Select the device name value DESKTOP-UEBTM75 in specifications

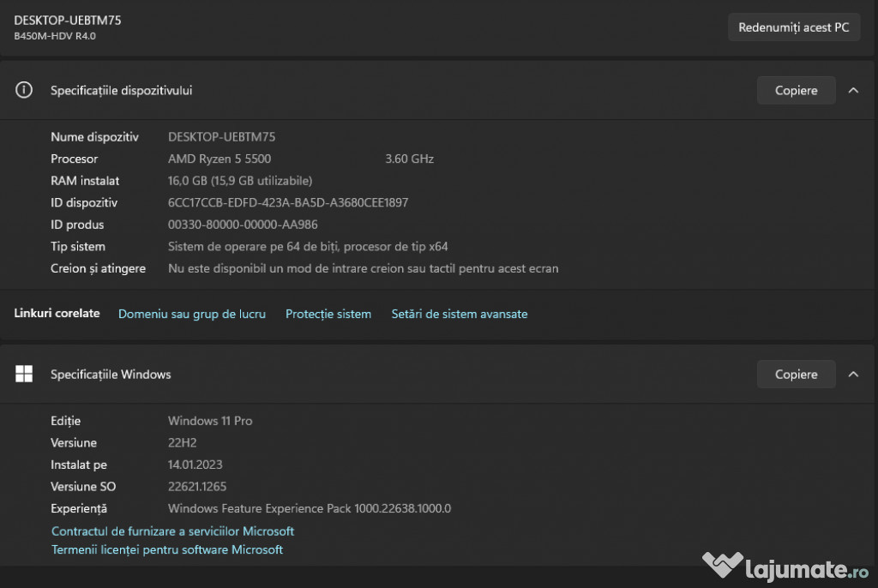pyautogui.click(x=222, y=136)
